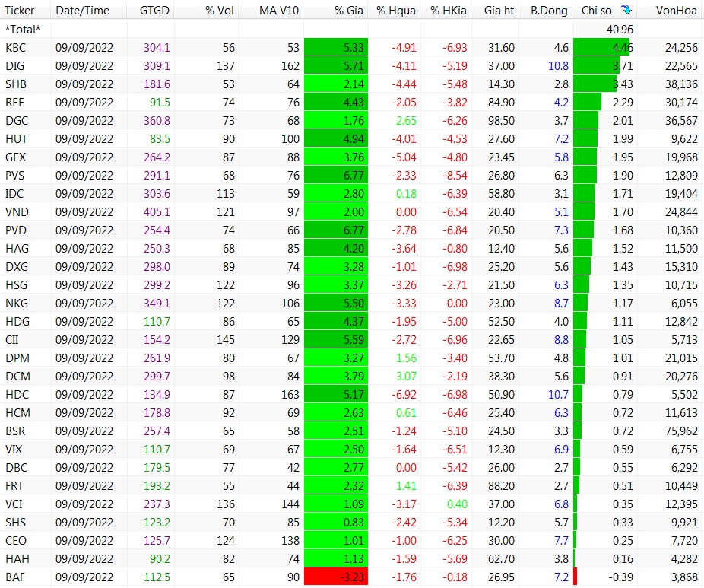Viewport: 704px width, 588px height.
Task: Click the Total Chi so value 40.96
Action: pos(620,30)
